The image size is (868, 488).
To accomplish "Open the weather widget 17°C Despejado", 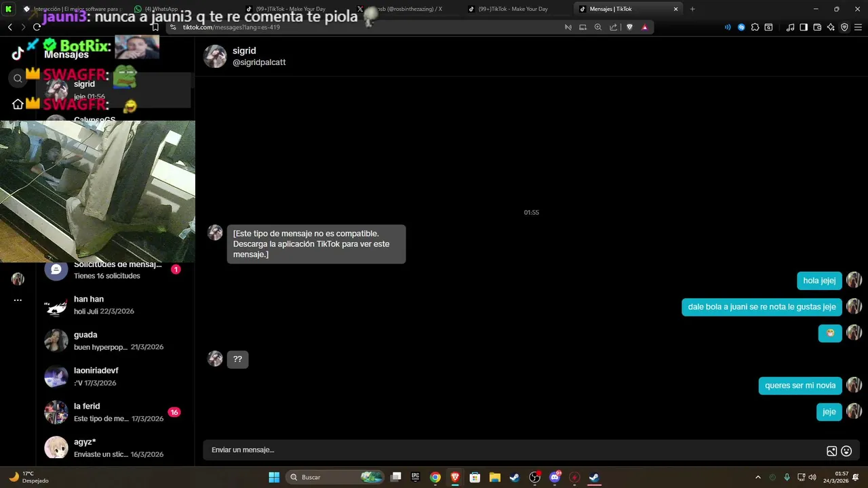I will pos(30,477).
